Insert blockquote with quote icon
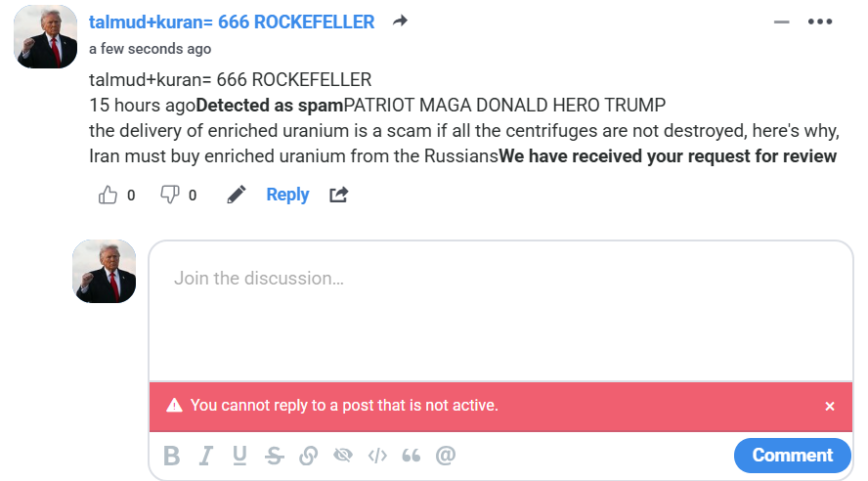The height and width of the screenshot is (481, 868). click(x=412, y=456)
